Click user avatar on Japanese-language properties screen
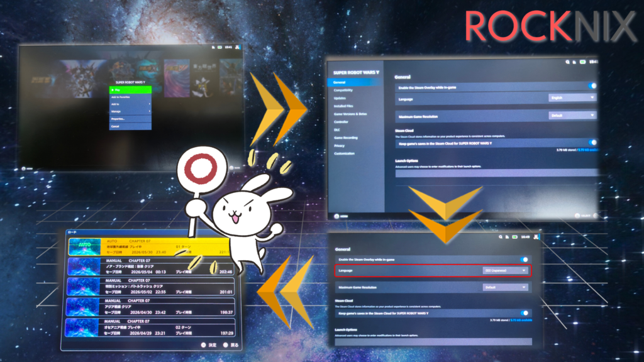 point(536,237)
